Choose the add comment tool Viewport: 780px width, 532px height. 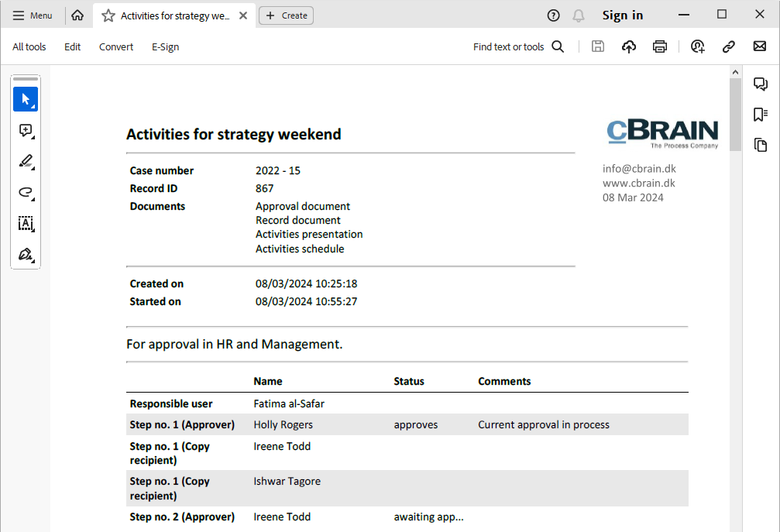click(x=26, y=131)
